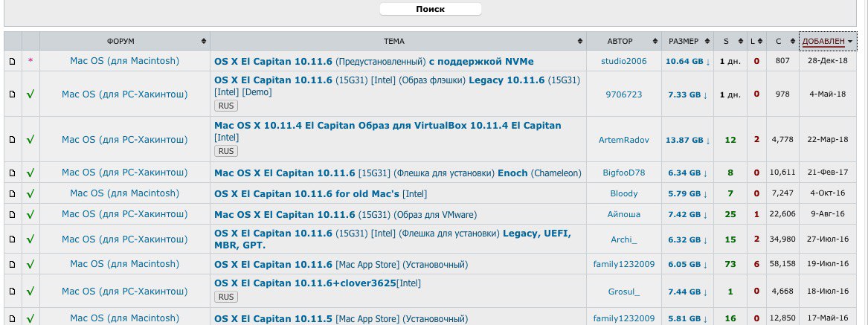Click green checkmark in BigfooD78 row
Screen dimensions: 868x325
coord(30,173)
